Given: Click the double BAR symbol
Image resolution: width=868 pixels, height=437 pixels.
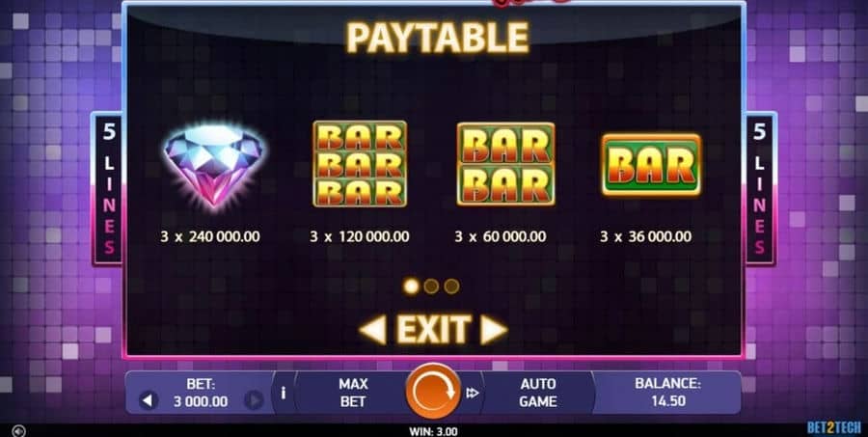Looking at the screenshot, I should point(506,164).
